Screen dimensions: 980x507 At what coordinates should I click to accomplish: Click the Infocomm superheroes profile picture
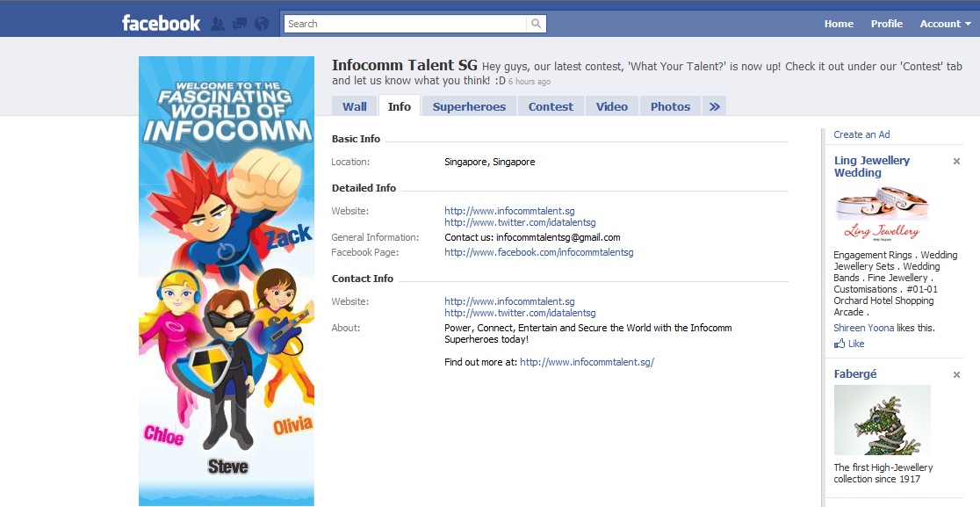(x=227, y=280)
